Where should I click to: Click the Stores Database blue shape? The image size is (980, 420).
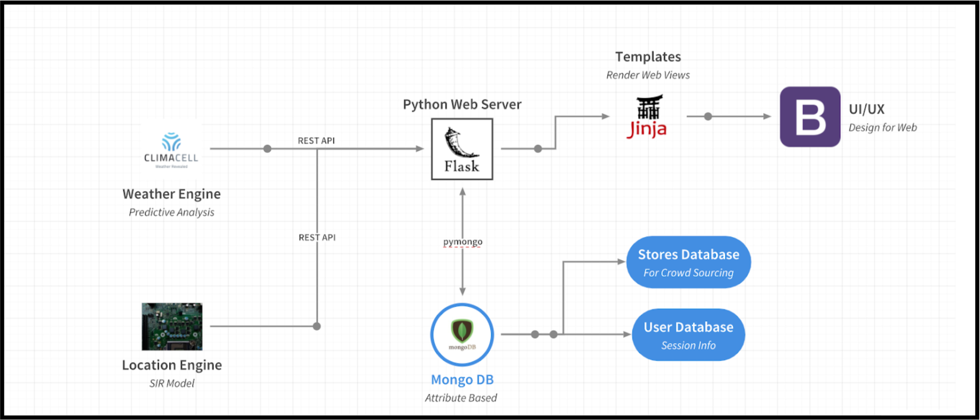(x=689, y=262)
